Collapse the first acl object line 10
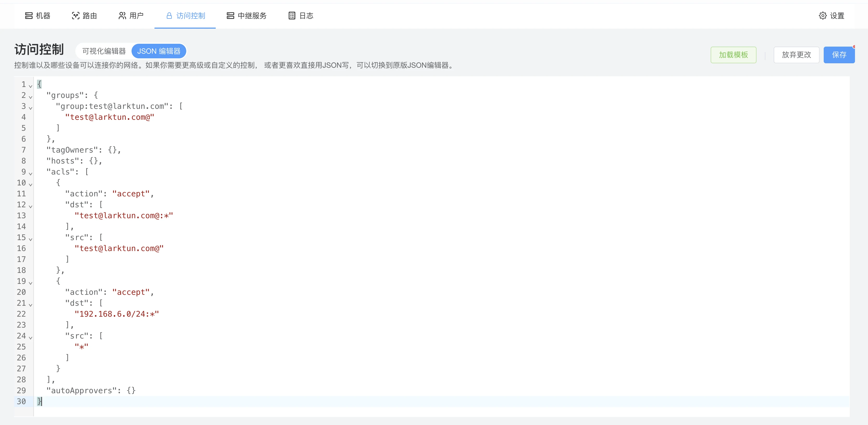 (31, 185)
